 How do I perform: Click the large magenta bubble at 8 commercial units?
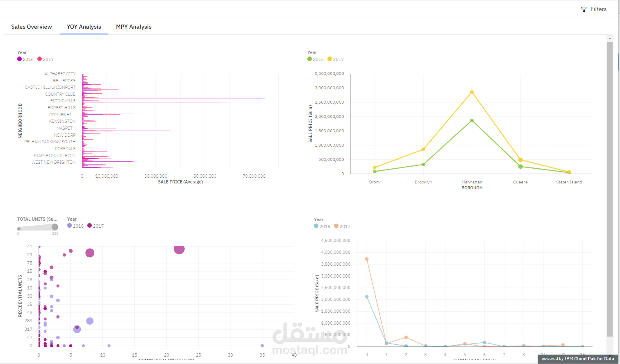coord(90,253)
